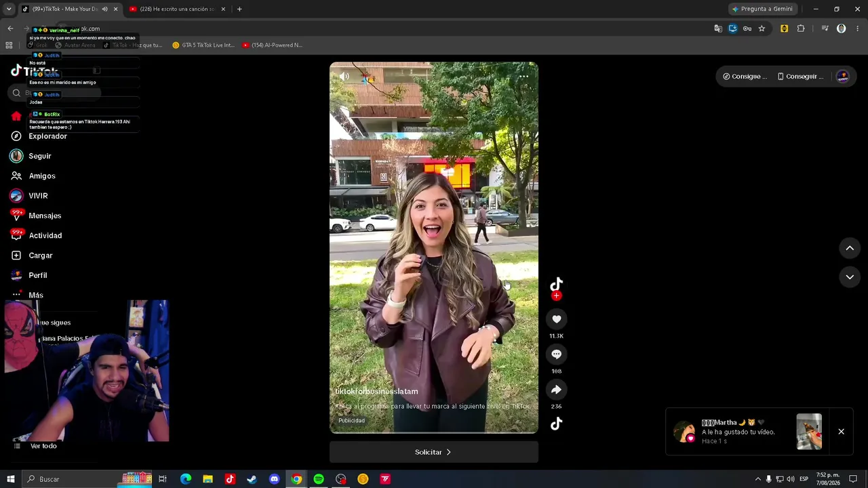Image resolution: width=868 pixels, height=488 pixels.
Task: Open the media controls icon in Chrome
Action: click(825, 28)
